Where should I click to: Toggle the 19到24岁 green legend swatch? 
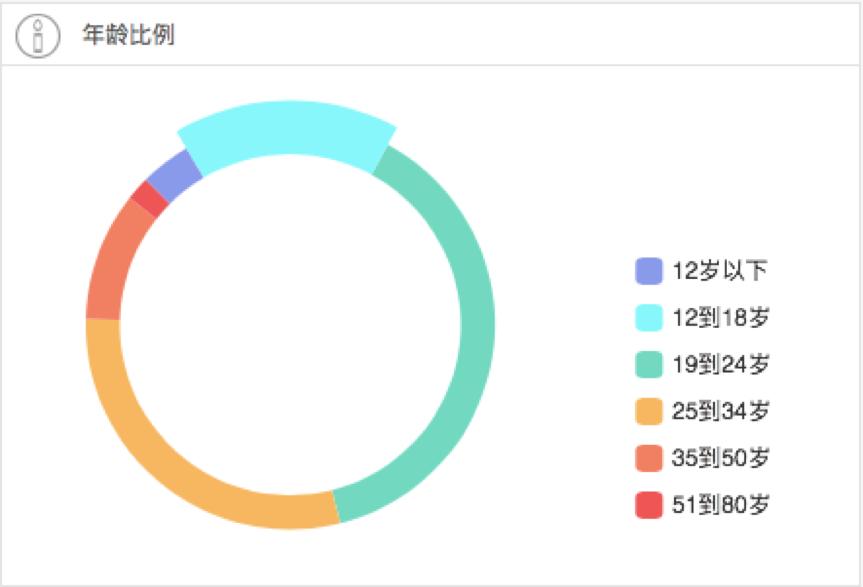coord(649,364)
